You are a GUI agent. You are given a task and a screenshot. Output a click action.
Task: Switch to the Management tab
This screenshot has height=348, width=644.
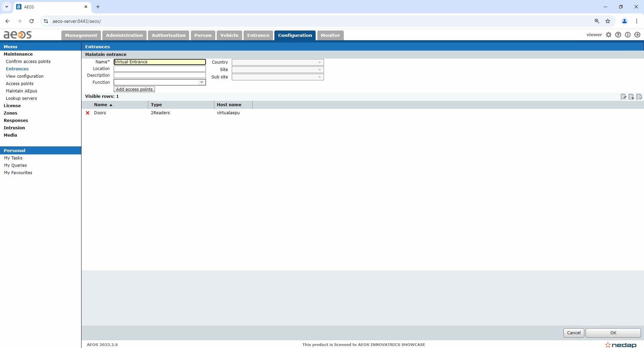coord(81,35)
